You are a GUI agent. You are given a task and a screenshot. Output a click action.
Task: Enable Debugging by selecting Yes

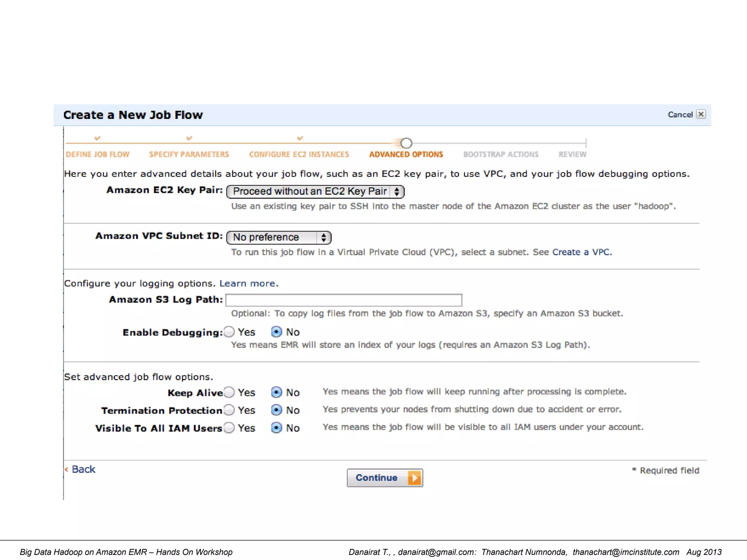229,332
